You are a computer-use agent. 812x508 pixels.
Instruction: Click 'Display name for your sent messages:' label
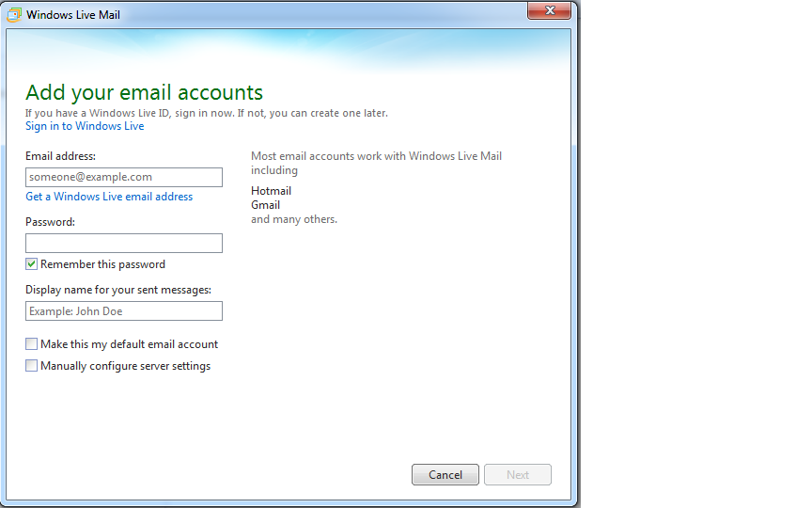pyautogui.click(x=118, y=290)
